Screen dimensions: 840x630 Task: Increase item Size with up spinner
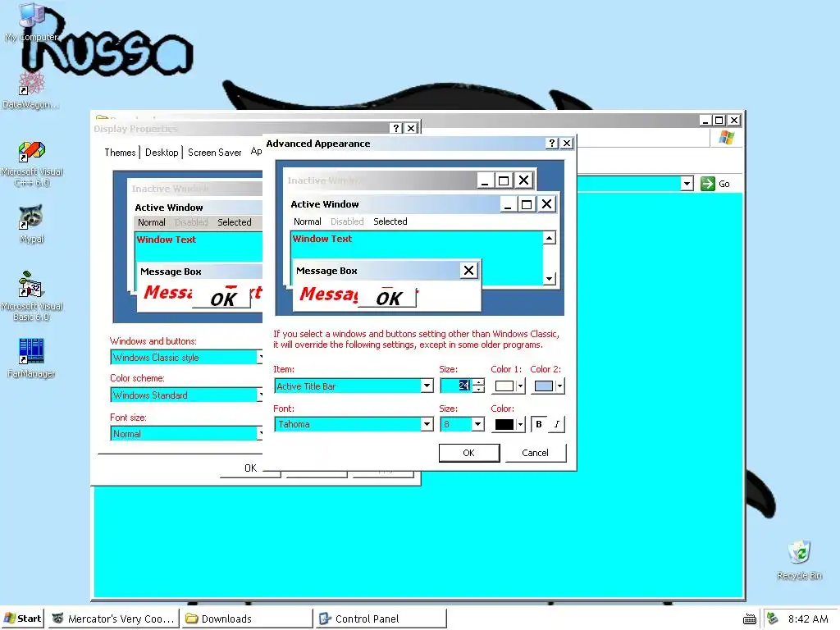pos(478,382)
